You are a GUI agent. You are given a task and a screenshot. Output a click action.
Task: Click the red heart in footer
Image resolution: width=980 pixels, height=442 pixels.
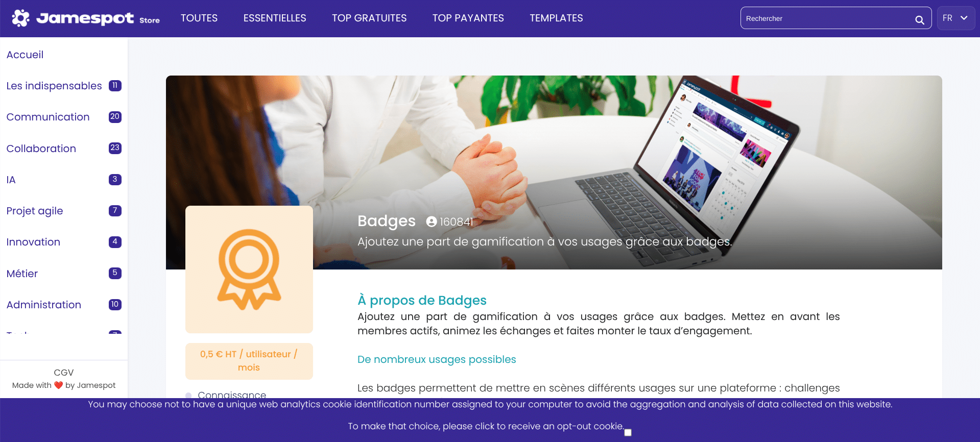point(58,385)
